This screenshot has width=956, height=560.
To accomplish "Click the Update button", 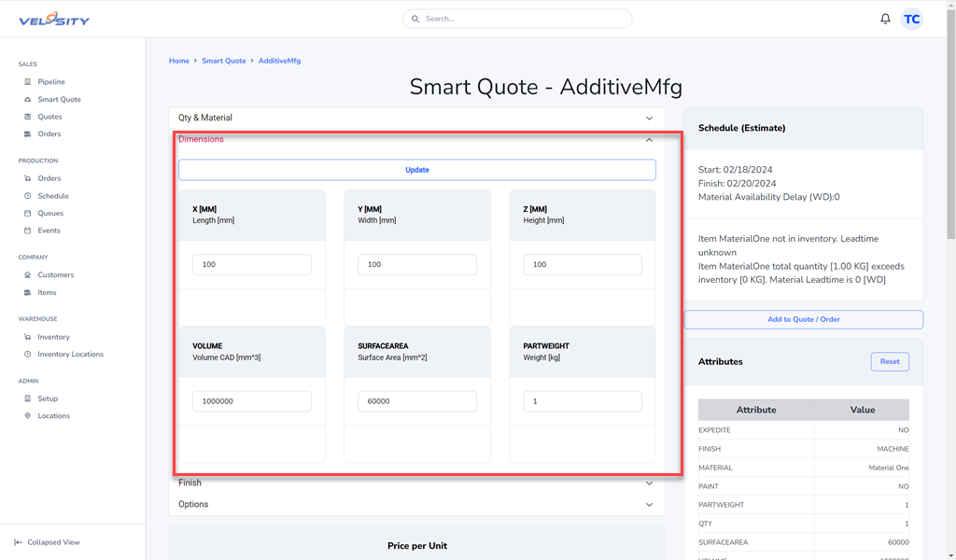I will (x=416, y=170).
